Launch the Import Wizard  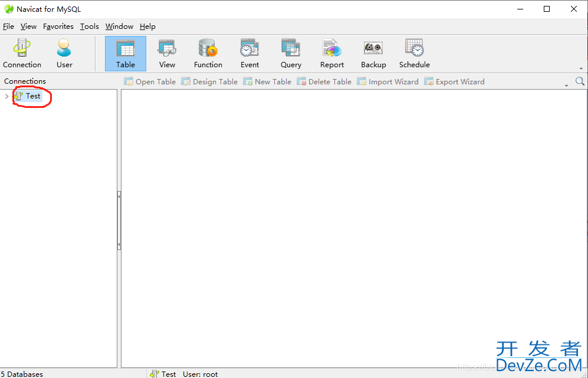pyautogui.click(x=387, y=82)
